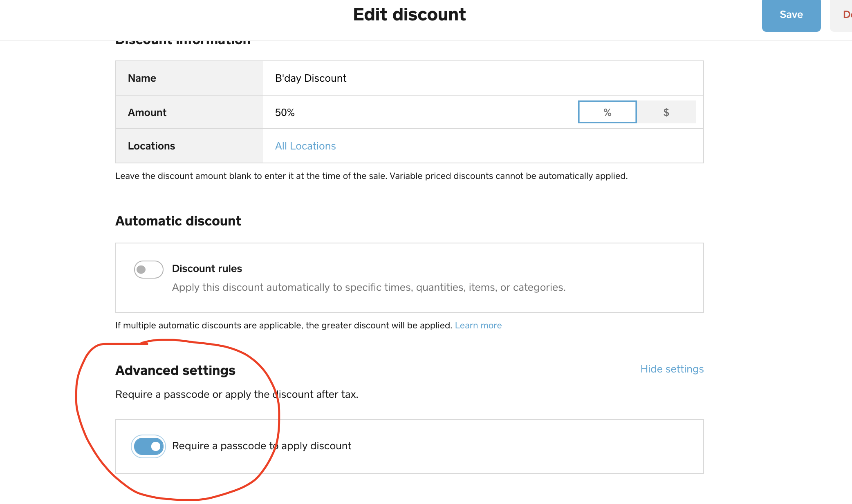Viewport: 852px width, 504px height.
Task: Open the Learn more link
Action: [x=478, y=326]
